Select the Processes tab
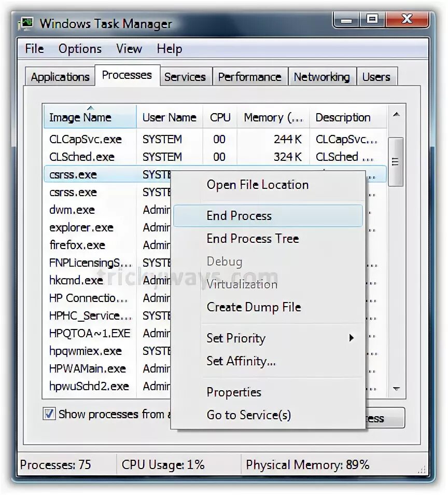Image resolution: width=448 pixels, height=495 pixels. click(127, 75)
